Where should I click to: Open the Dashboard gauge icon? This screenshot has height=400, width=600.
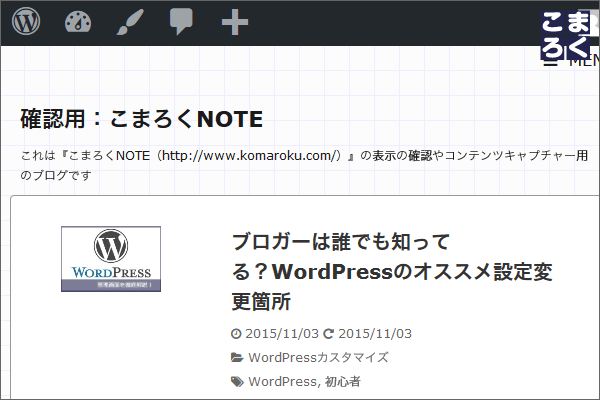pyautogui.click(x=78, y=22)
